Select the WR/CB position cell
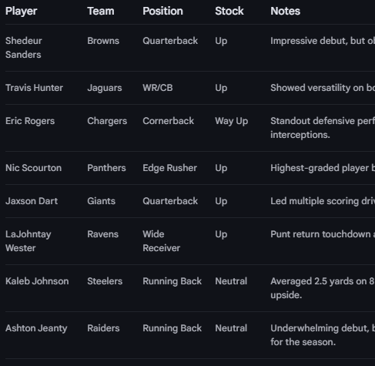The image size is (375, 366). 158,88
